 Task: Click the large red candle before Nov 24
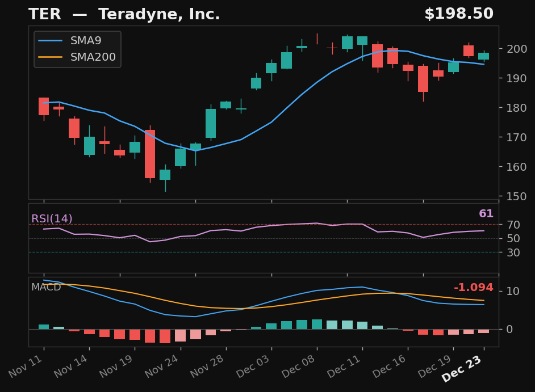tap(150, 154)
